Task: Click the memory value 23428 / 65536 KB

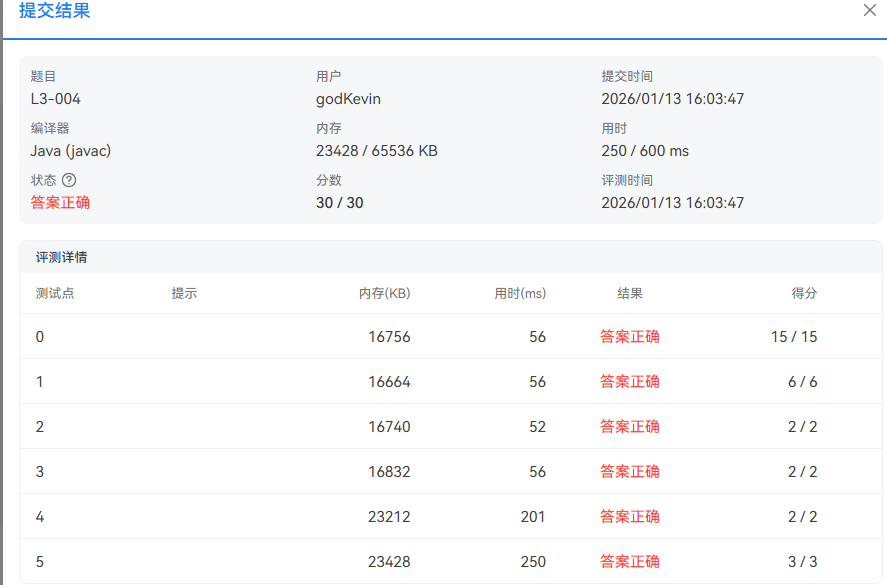Action: point(376,151)
